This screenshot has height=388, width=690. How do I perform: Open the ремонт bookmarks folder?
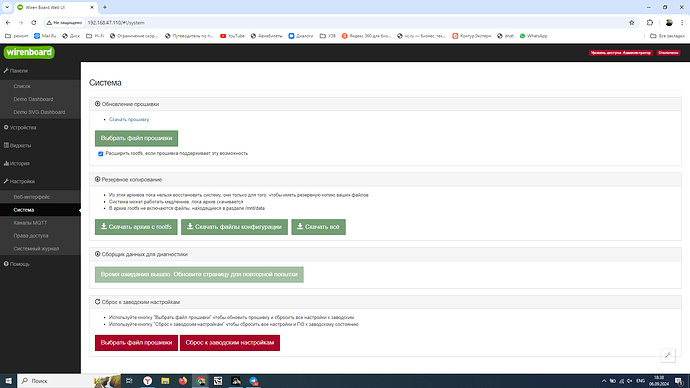(17, 36)
